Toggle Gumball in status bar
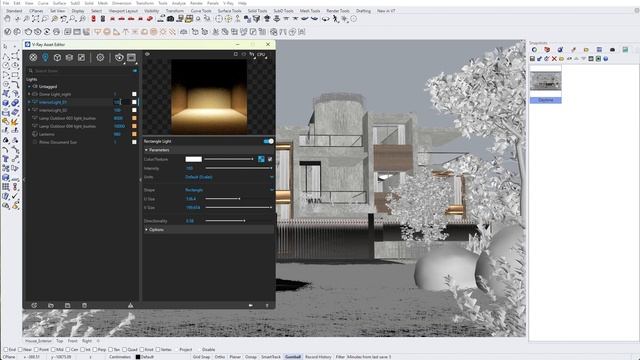Viewport: 640px width, 360px height. coord(293,357)
